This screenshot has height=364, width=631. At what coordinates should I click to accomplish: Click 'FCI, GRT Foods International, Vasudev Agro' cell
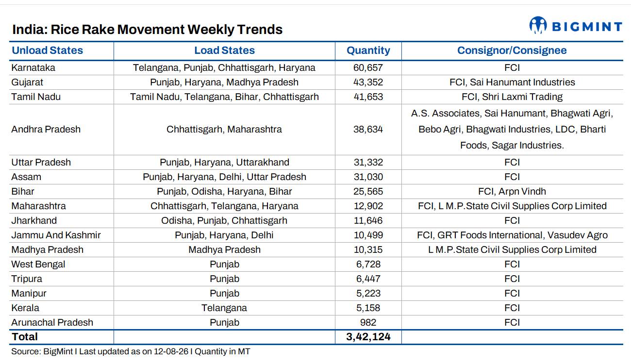pos(512,235)
